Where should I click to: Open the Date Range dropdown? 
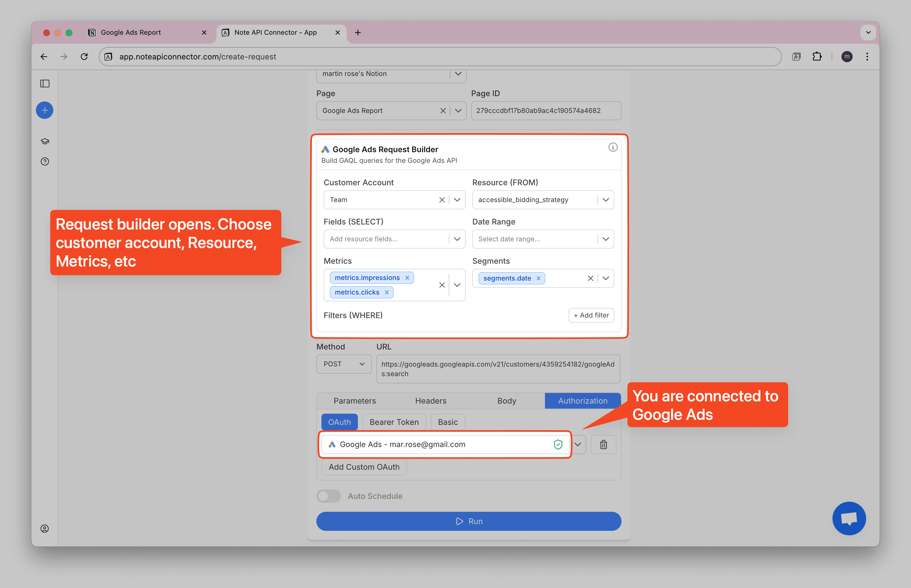coord(543,239)
